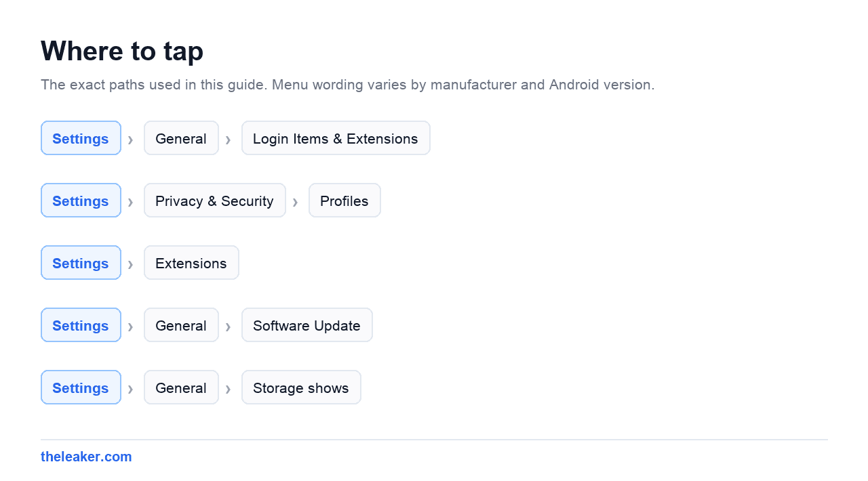Select the Login Items & Extensions chip

point(336,138)
